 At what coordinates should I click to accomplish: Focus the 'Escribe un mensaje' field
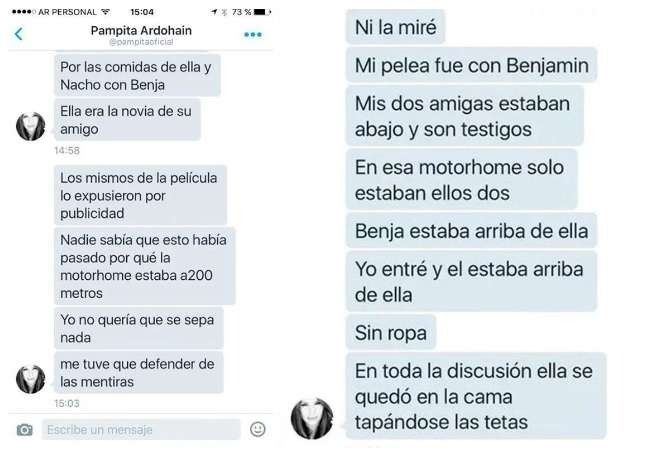(x=141, y=430)
